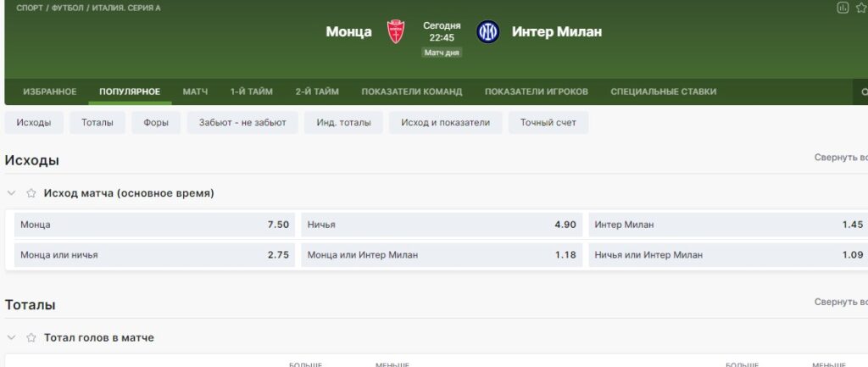Switch to the '2-й тайм' tab
Image resolution: width=868 pixels, height=367 pixels.
tap(317, 92)
